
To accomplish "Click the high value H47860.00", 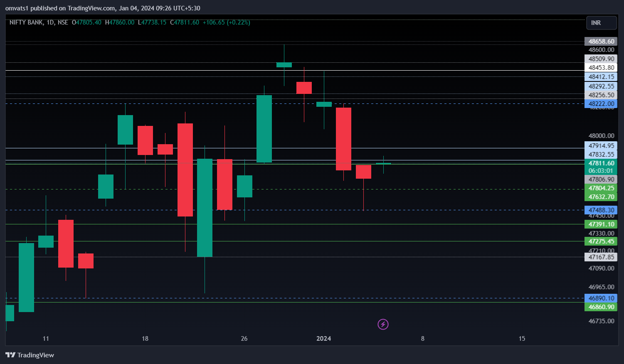I will [x=120, y=22].
